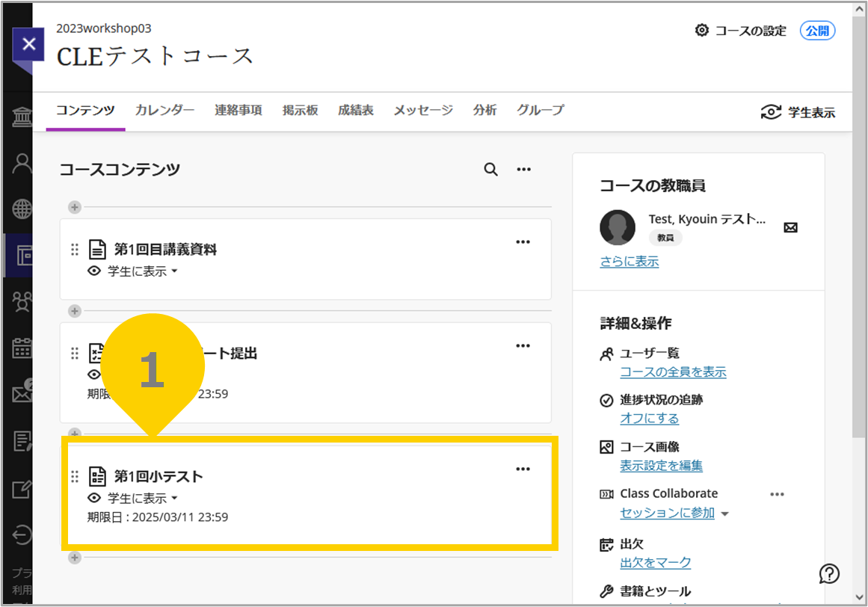Open the 連絡事項 tab
Image resolution: width=868 pixels, height=607 pixels.
pyautogui.click(x=238, y=110)
